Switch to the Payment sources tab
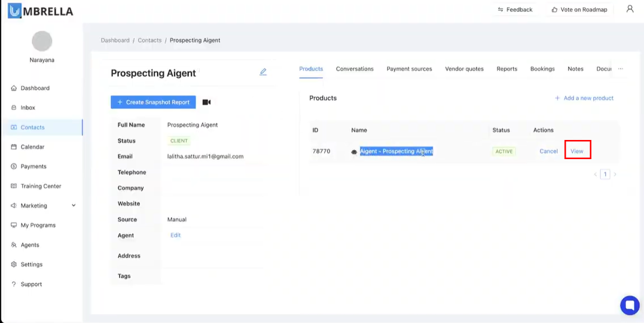 tap(410, 69)
